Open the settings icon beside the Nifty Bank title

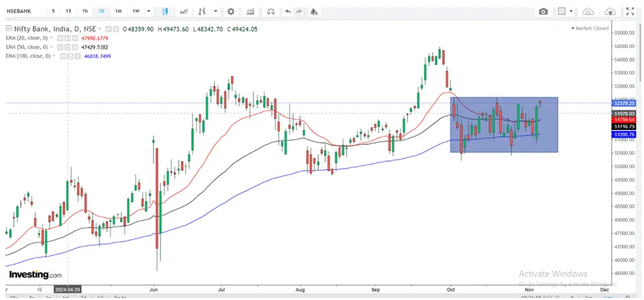click(x=116, y=29)
